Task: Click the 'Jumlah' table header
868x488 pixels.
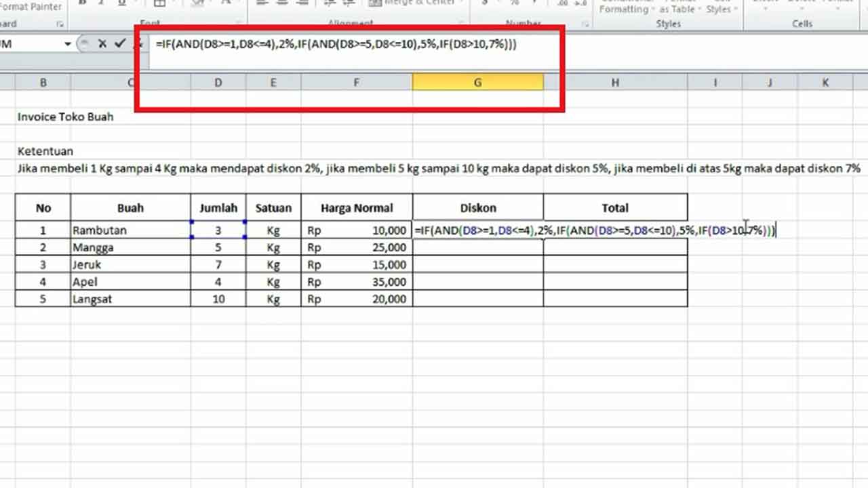Action: tap(218, 208)
